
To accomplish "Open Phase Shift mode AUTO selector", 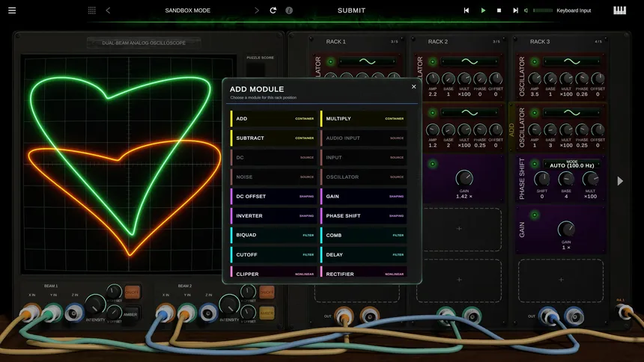I will click(x=571, y=165).
